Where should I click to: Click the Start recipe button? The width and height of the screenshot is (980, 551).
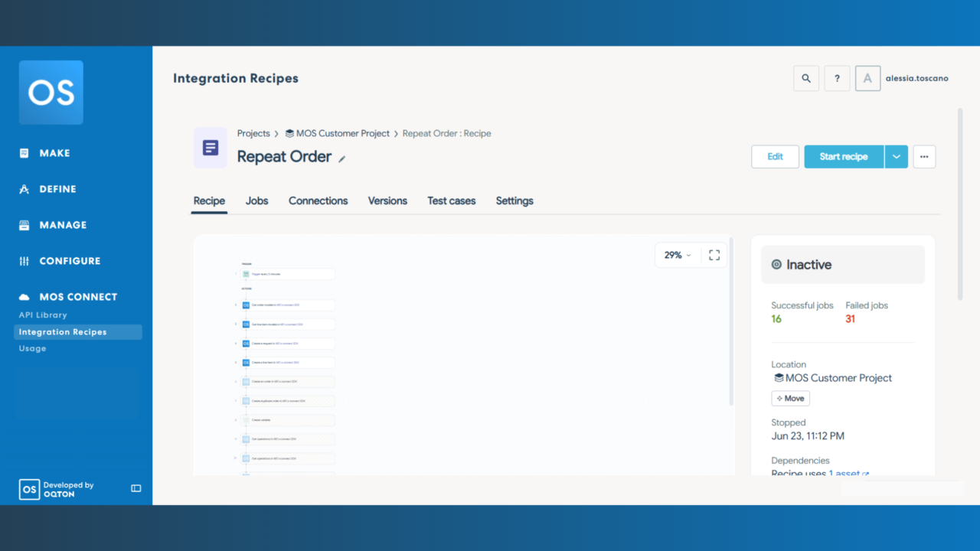(844, 157)
